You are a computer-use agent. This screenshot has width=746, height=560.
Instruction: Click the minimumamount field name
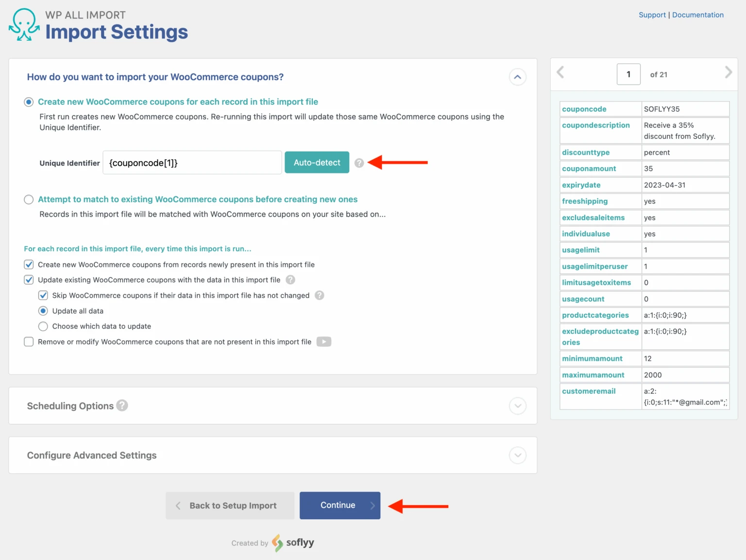pyautogui.click(x=593, y=359)
